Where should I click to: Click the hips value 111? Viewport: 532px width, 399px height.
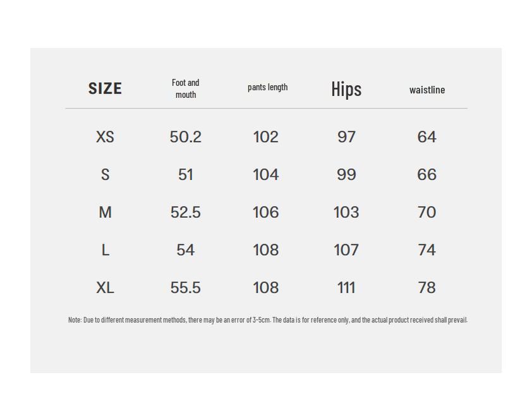[346, 288]
